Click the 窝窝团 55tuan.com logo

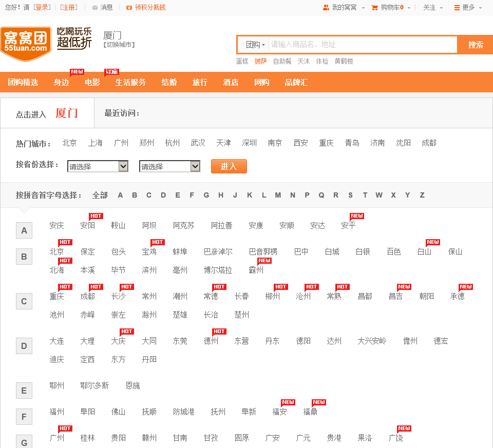point(26,43)
